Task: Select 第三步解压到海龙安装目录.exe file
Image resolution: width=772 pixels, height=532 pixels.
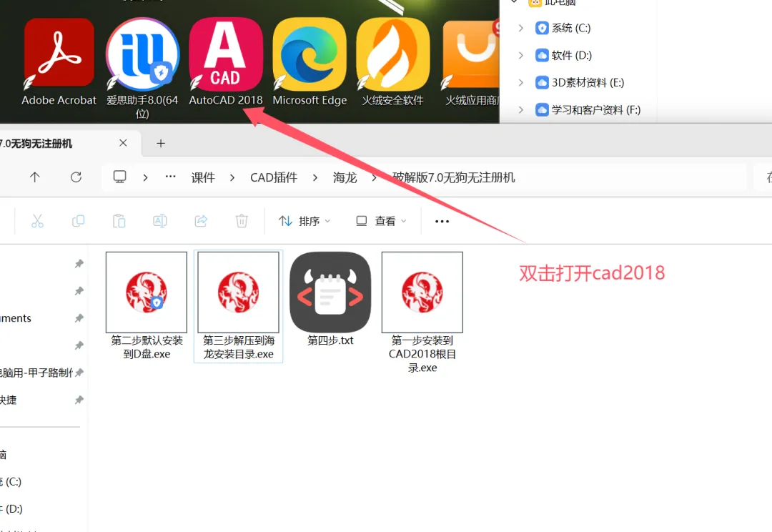Action: point(238,306)
